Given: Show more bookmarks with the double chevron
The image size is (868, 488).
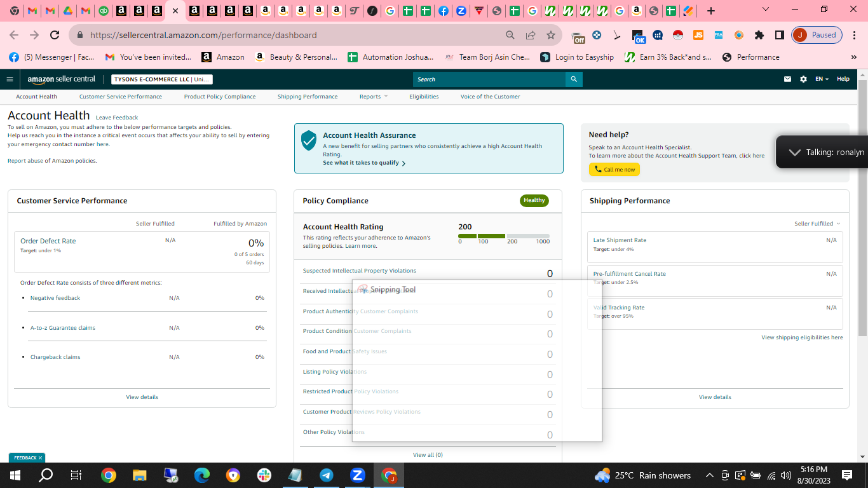Looking at the screenshot, I should [x=854, y=57].
